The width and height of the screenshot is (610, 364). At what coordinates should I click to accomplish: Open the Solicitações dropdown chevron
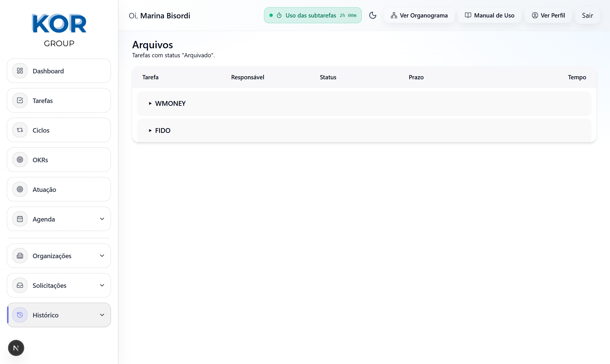[x=102, y=285]
